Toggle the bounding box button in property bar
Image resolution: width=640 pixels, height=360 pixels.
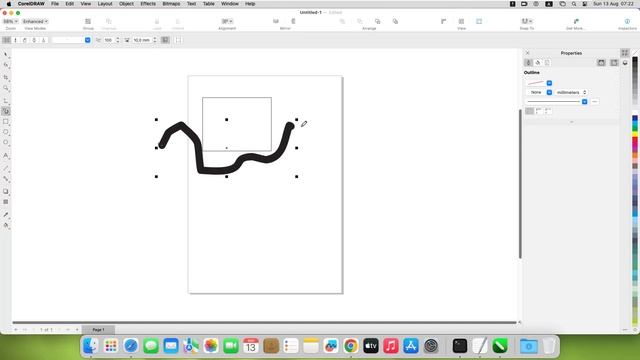pos(178,40)
